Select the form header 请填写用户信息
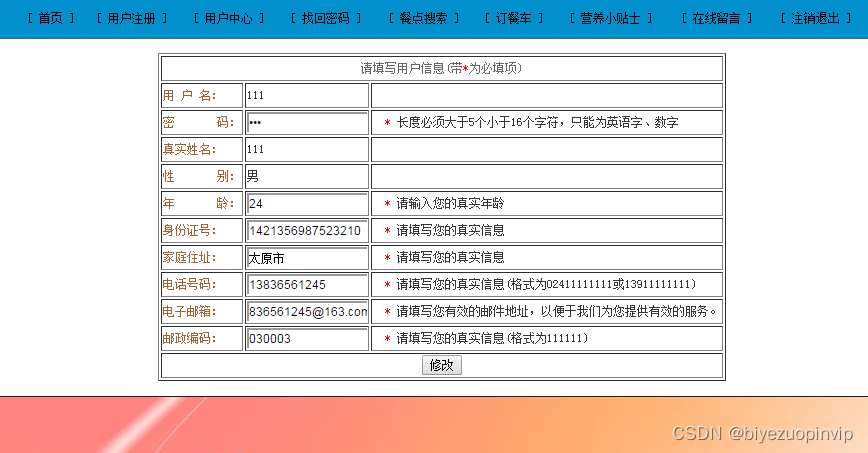This screenshot has width=868, height=453. coord(442,68)
